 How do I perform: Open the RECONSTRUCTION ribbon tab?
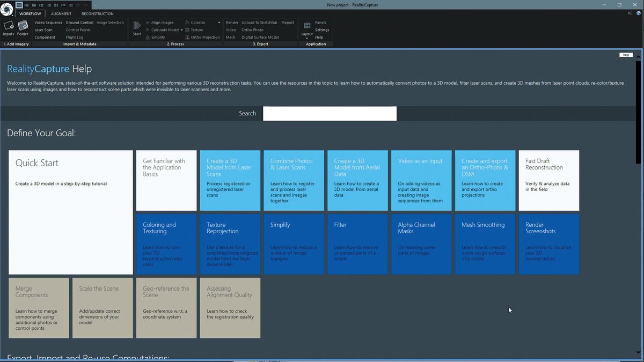97,13
